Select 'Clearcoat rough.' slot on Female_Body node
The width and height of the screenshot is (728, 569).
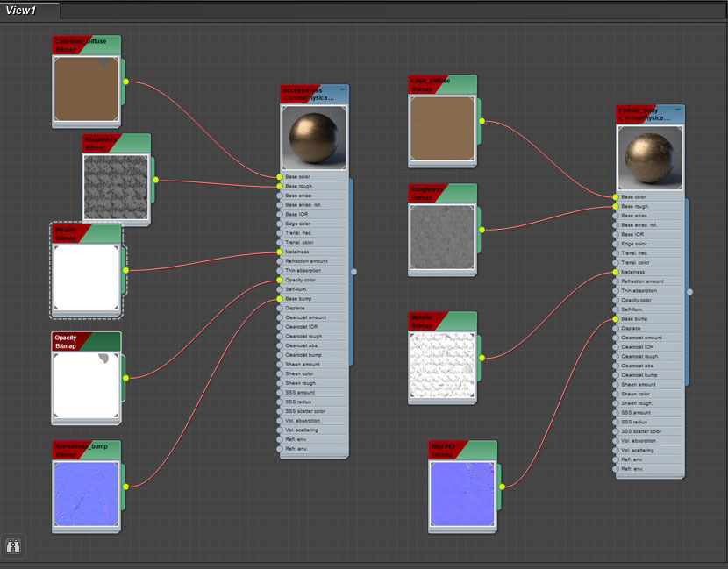coord(650,357)
